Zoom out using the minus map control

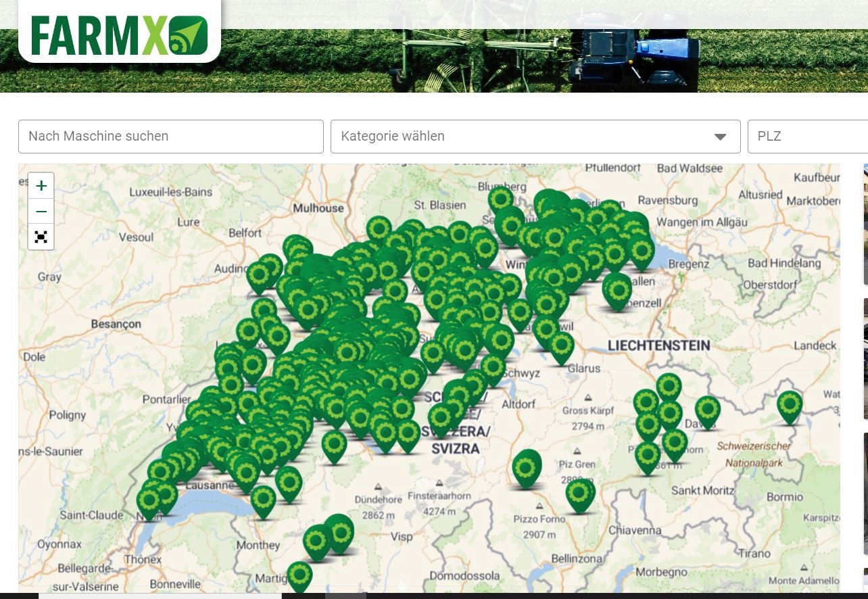[x=41, y=212]
